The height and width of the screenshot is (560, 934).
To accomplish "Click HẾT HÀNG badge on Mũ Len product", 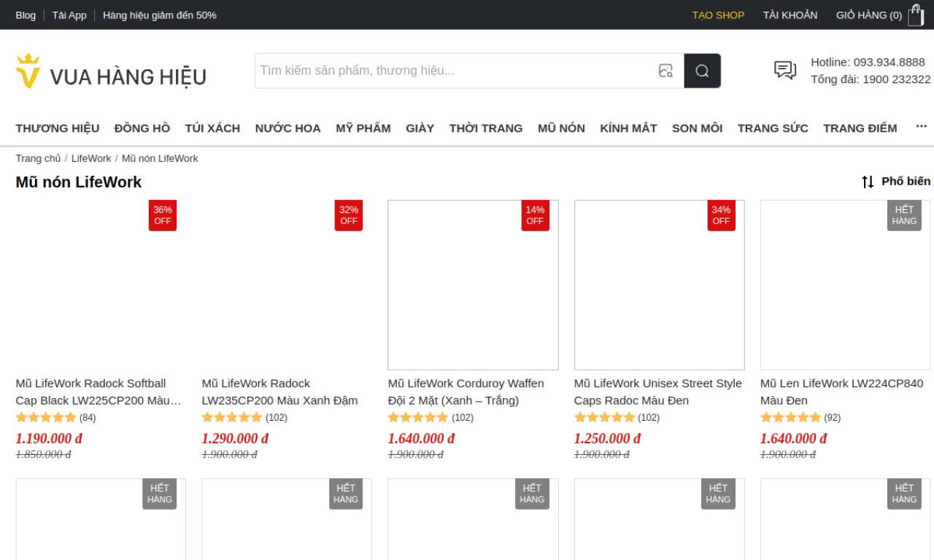I will (x=904, y=215).
